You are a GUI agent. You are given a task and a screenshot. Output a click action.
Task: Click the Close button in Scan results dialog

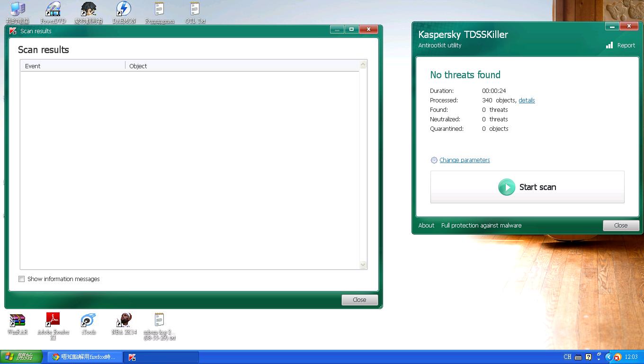point(359,300)
